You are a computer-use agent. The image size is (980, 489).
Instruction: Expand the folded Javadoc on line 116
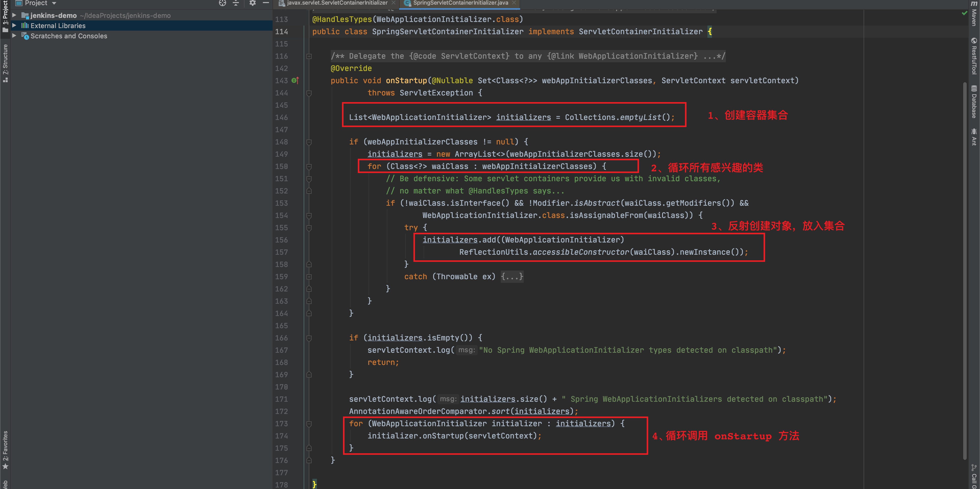(x=309, y=56)
